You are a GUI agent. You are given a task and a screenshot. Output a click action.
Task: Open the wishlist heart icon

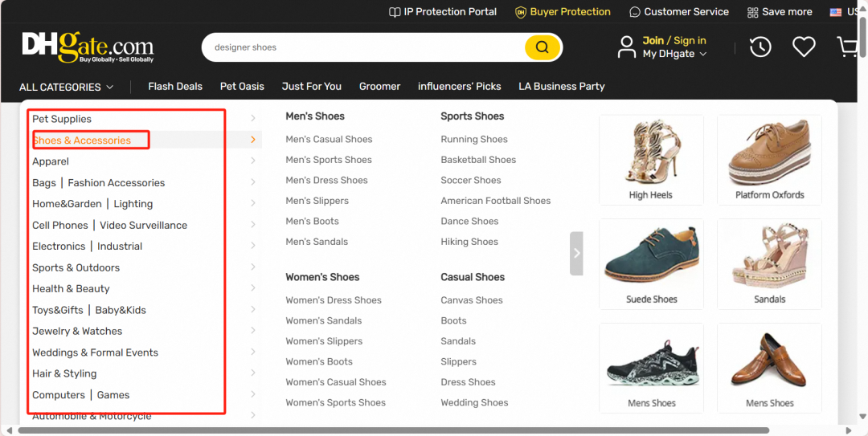[804, 47]
